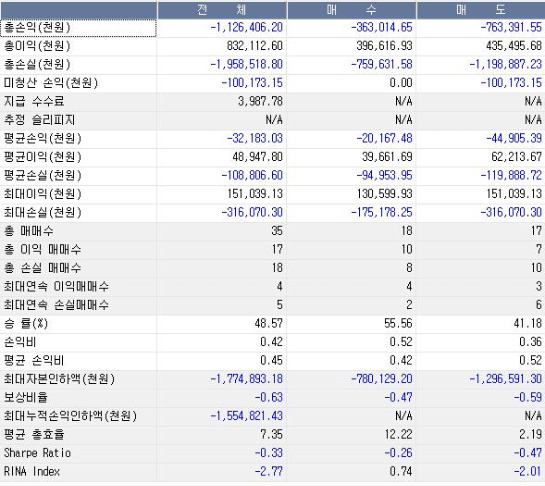This screenshot has height=486, width=545.
Task: Select the 손익비 row label
Action: 20,342
